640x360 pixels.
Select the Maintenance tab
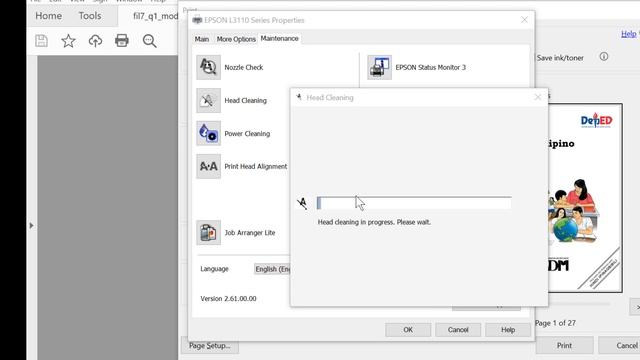pyautogui.click(x=280, y=38)
